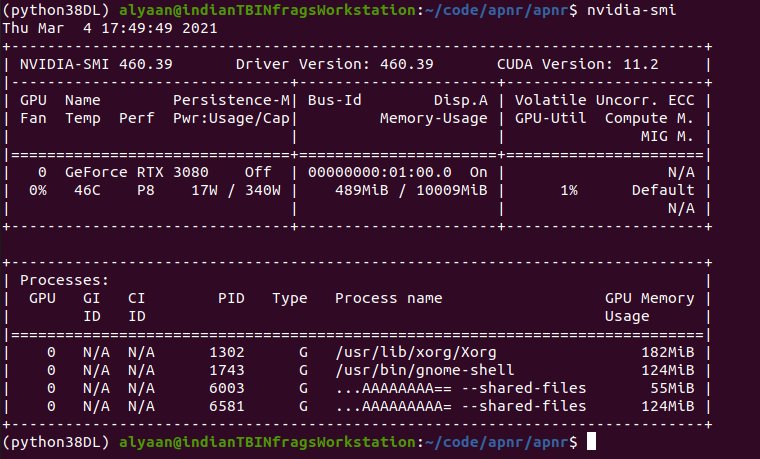Viewport: 760px width, 459px height.
Task: Click the typed nvidia-smi command text
Action: tap(631, 10)
